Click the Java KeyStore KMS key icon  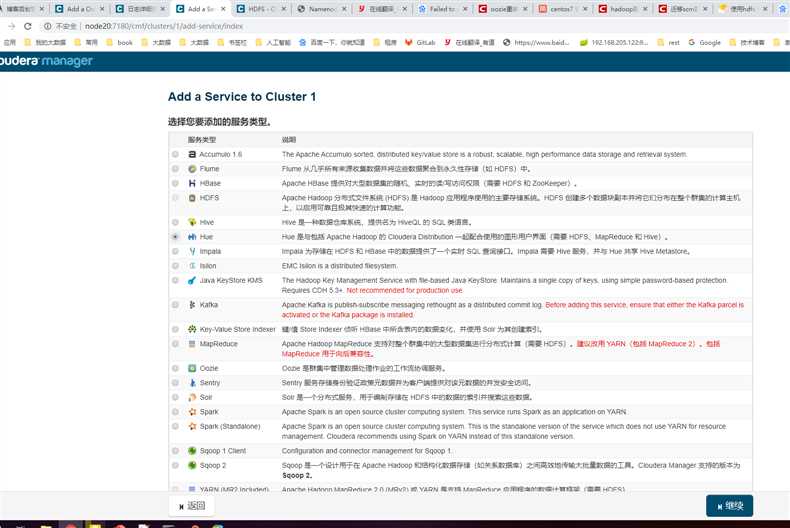(192, 280)
